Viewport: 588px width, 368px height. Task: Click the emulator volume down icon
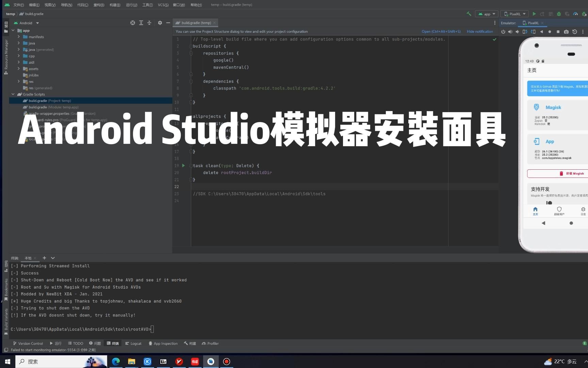(517, 32)
